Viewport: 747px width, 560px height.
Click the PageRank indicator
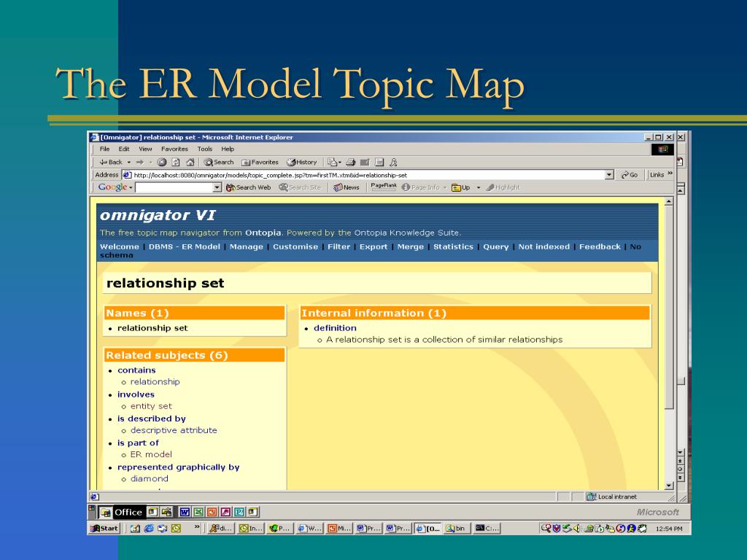click(x=384, y=187)
